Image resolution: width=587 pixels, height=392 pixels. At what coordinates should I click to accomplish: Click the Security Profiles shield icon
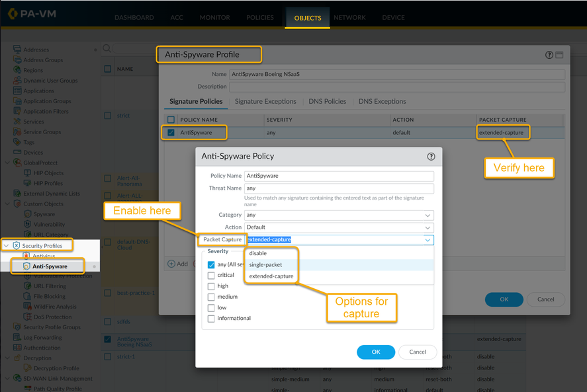tap(16, 245)
